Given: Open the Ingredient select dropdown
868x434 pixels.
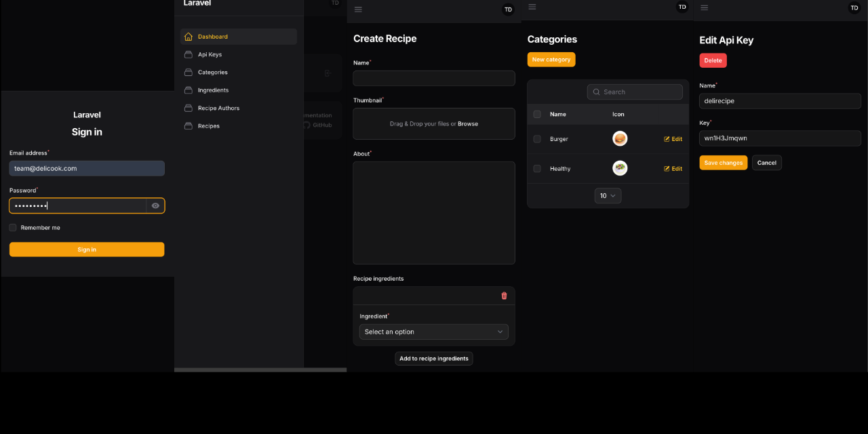Looking at the screenshot, I should (x=434, y=332).
